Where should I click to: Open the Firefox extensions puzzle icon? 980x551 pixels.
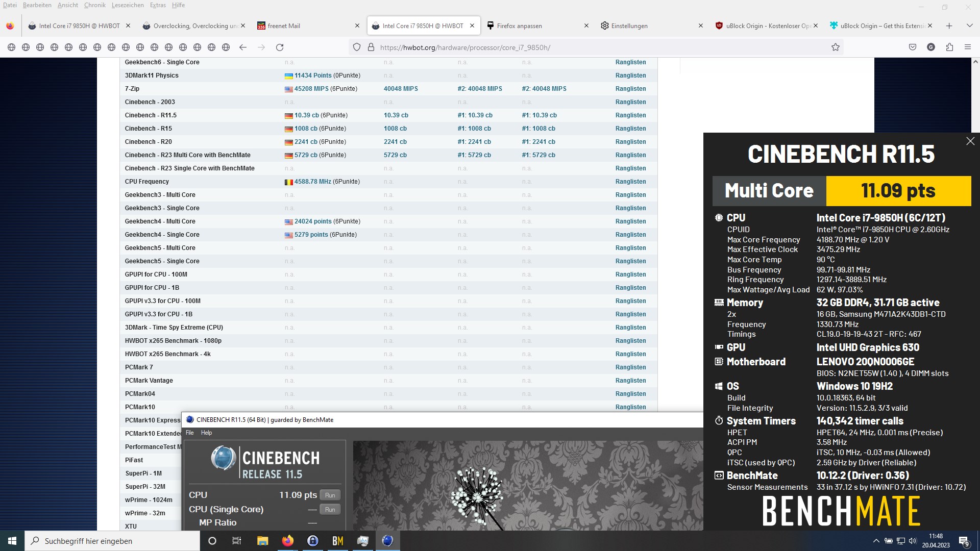[x=949, y=47]
